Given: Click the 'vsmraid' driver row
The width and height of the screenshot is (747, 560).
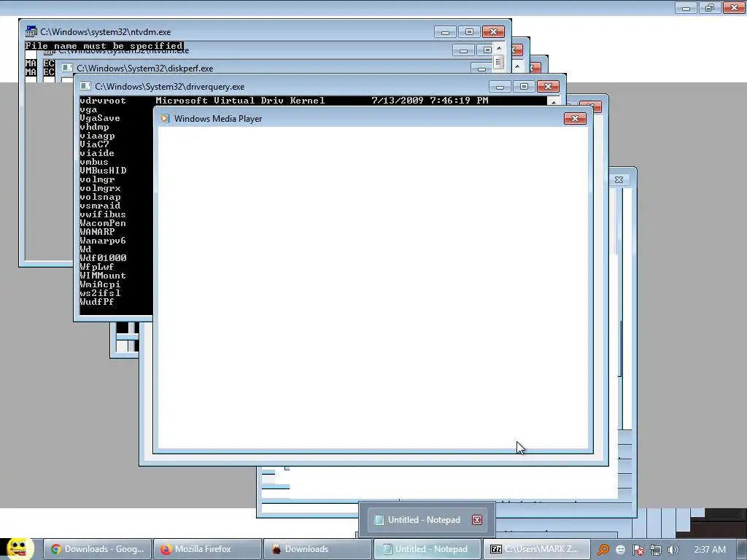Looking at the screenshot, I should (x=100, y=206).
